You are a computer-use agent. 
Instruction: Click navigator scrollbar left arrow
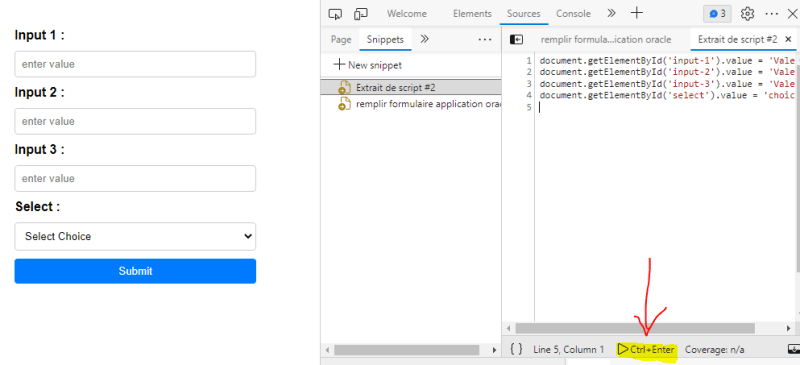click(328, 350)
